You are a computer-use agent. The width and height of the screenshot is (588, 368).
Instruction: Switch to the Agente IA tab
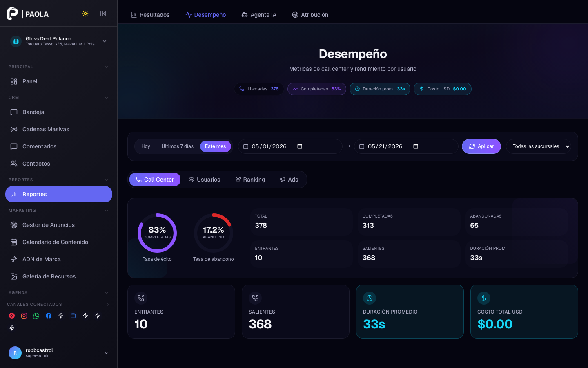pos(259,15)
